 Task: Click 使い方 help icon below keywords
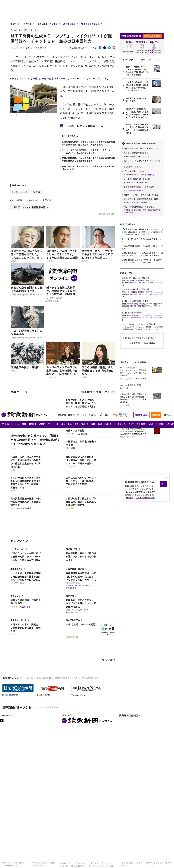[46, 200]
